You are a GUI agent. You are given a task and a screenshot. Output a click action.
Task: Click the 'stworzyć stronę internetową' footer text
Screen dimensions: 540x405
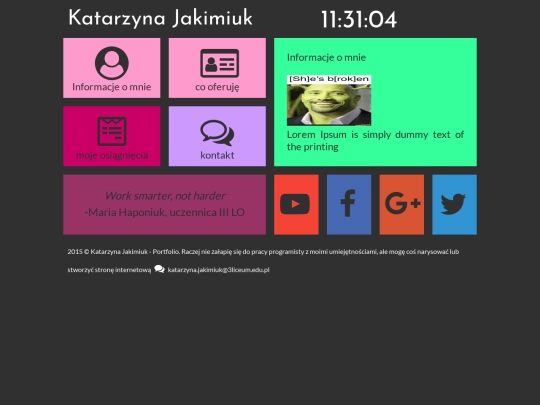pos(109,270)
